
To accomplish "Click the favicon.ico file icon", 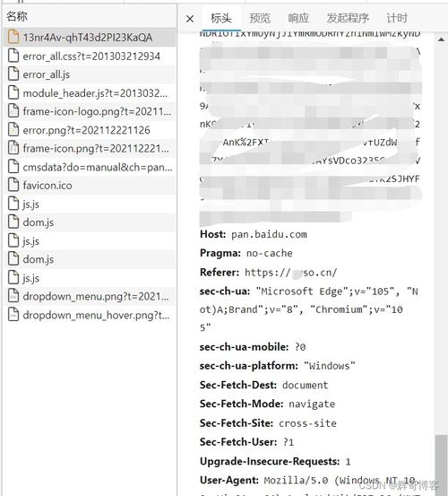I will point(13,185).
